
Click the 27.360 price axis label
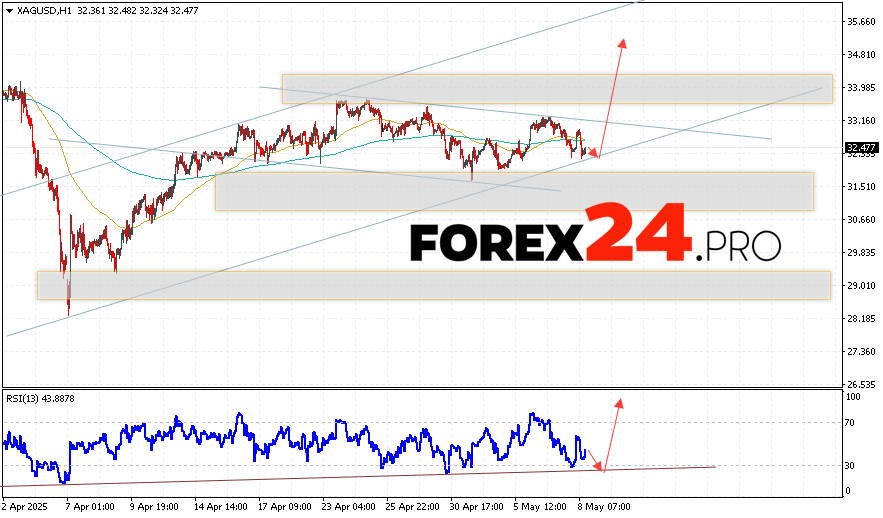pyautogui.click(x=861, y=352)
